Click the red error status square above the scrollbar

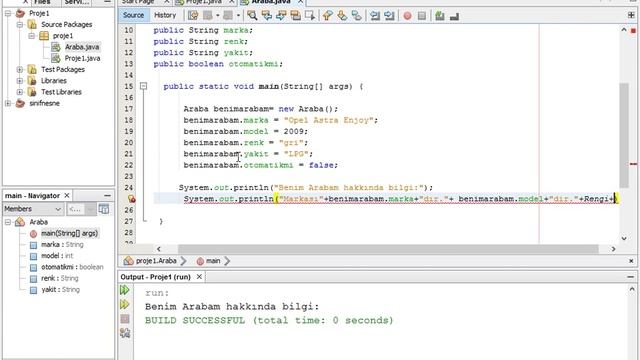[x=633, y=31]
